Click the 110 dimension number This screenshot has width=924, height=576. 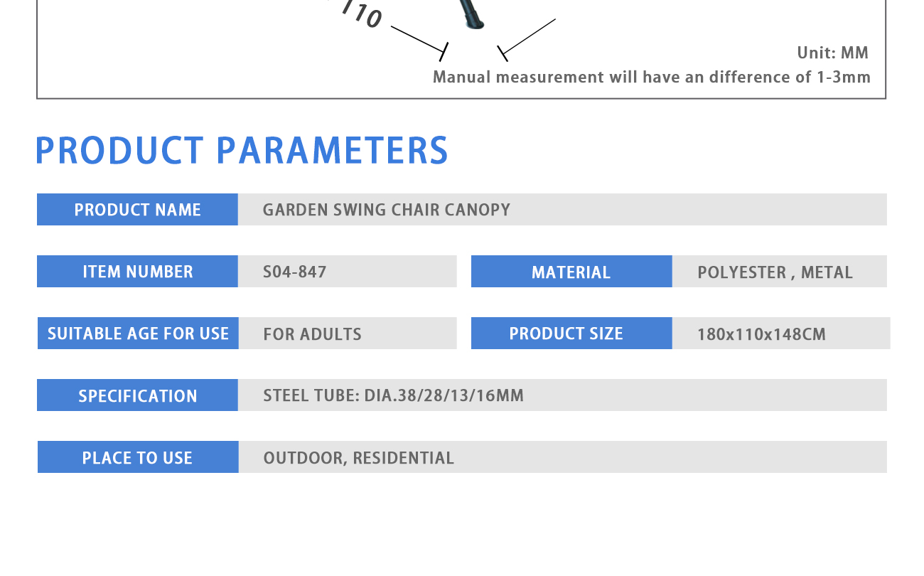click(x=362, y=15)
